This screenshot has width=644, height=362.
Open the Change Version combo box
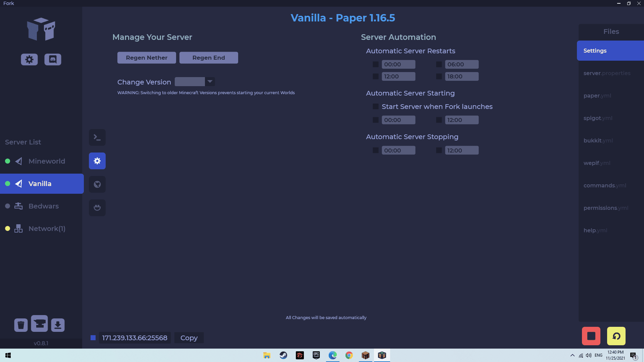[x=190, y=81]
